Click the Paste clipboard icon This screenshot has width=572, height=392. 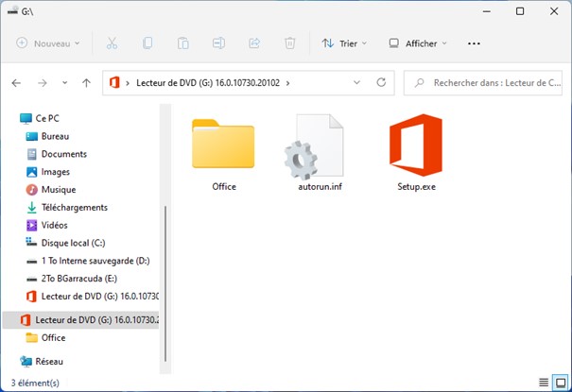[183, 43]
